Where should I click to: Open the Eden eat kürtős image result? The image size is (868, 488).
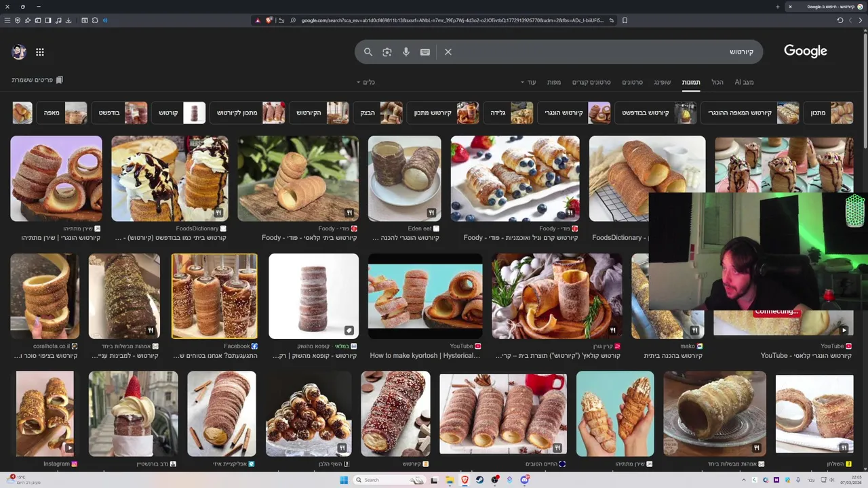click(405, 179)
